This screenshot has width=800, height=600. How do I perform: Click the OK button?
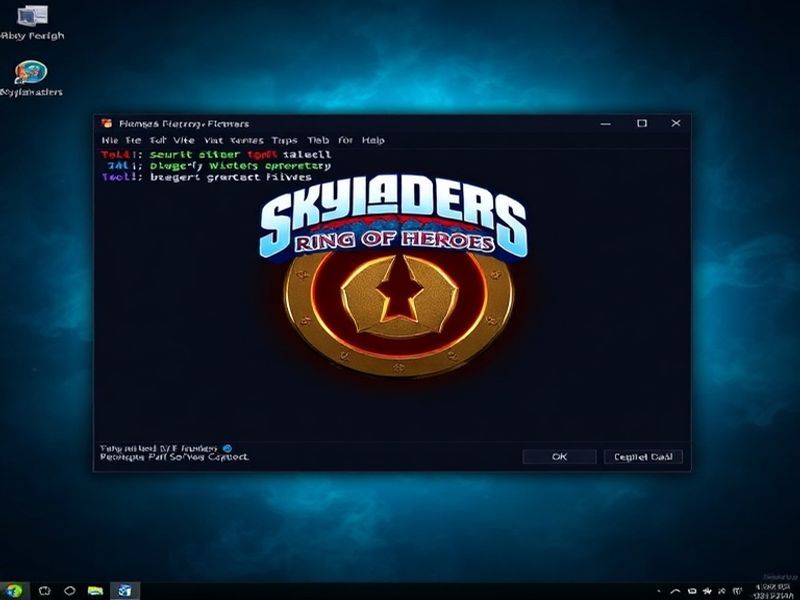pyautogui.click(x=560, y=457)
